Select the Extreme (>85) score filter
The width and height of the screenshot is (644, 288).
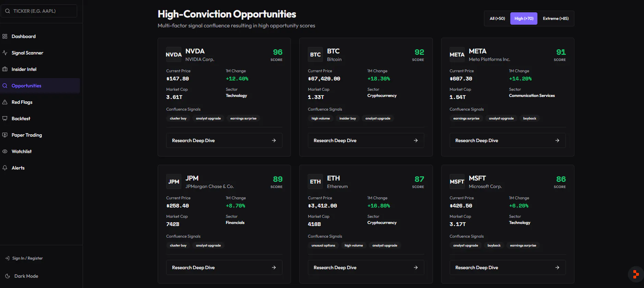[556, 18]
